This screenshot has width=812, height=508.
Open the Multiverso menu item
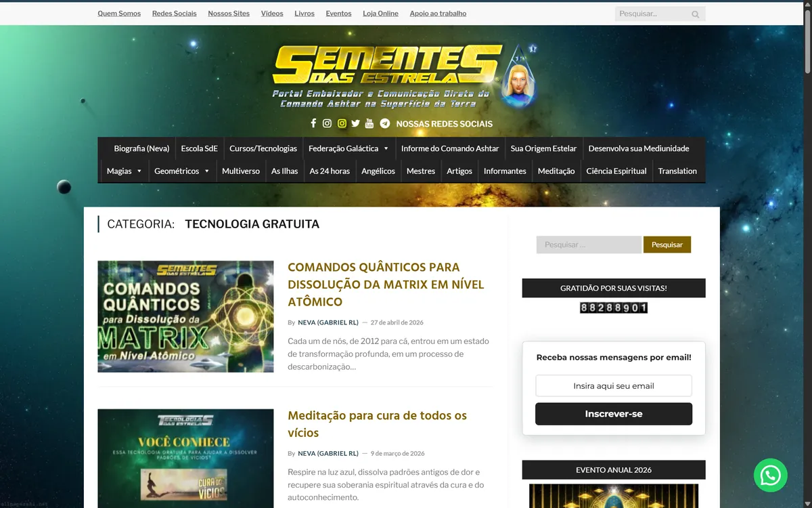click(241, 171)
